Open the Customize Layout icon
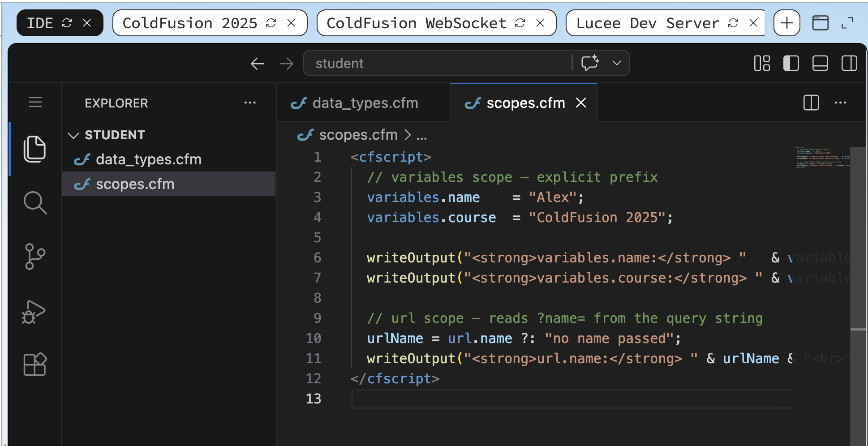 click(762, 63)
